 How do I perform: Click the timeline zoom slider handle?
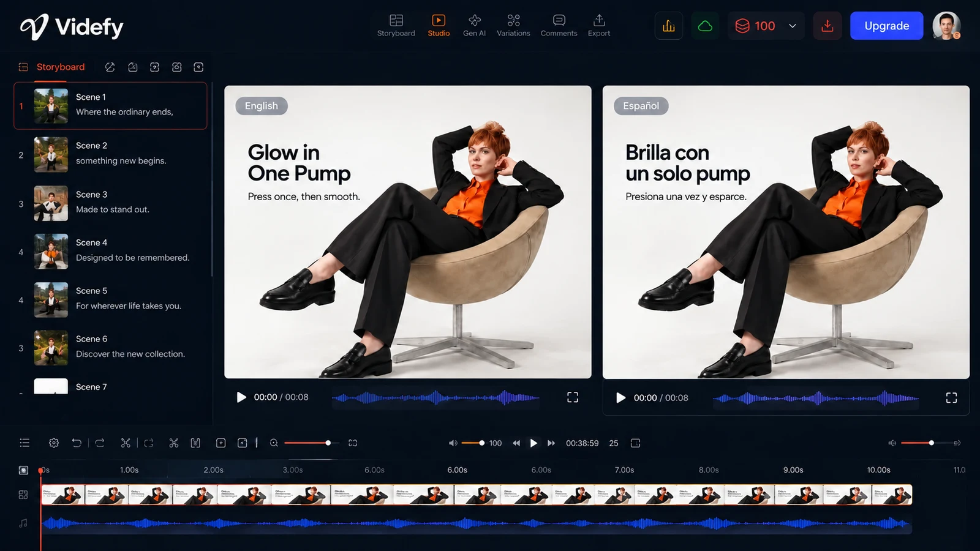[x=328, y=443]
